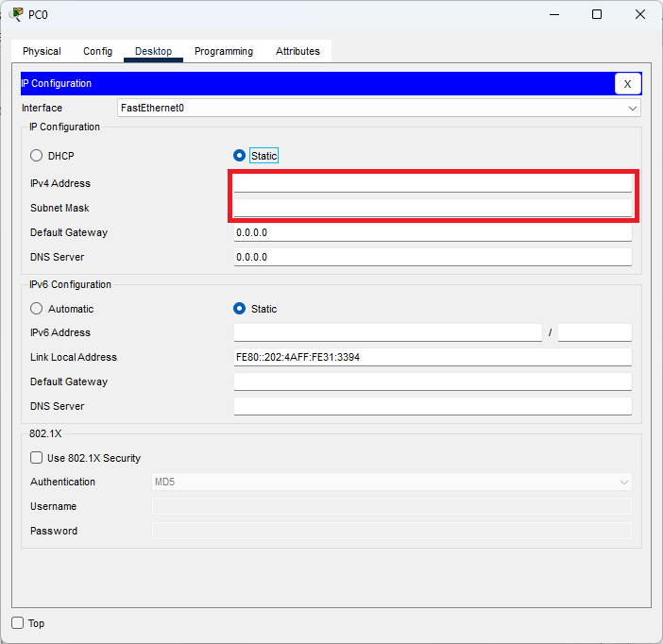Click the IPv6 Address input field
Screen dimensions: 663x644
[x=387, y=332]
